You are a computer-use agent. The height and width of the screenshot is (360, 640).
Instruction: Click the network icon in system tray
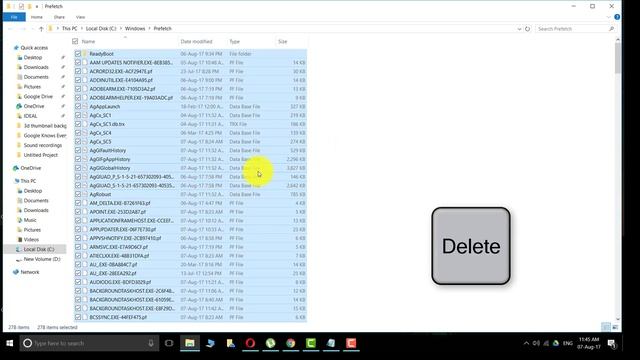tap(546, 343)
